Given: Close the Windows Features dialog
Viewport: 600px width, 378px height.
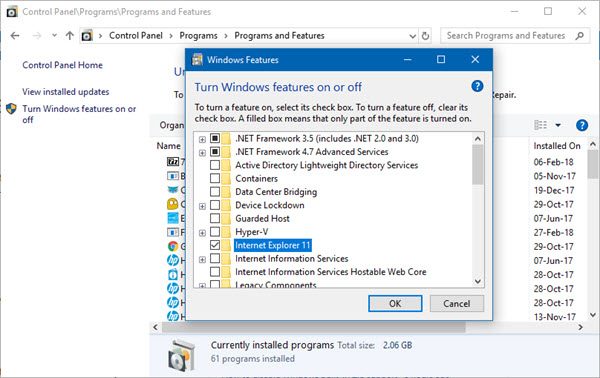Looking at the screenshot, I should pyautogui.click(x=475, y=60).
